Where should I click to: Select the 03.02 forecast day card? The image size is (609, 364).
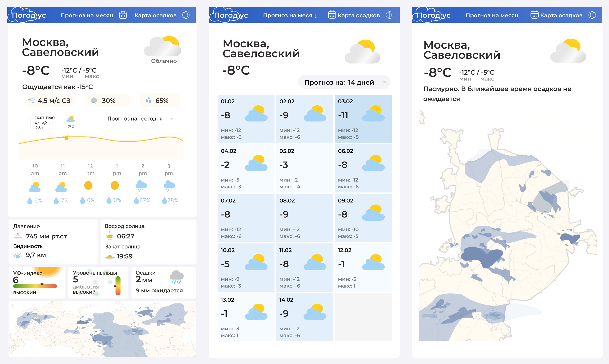click(363, 119)
